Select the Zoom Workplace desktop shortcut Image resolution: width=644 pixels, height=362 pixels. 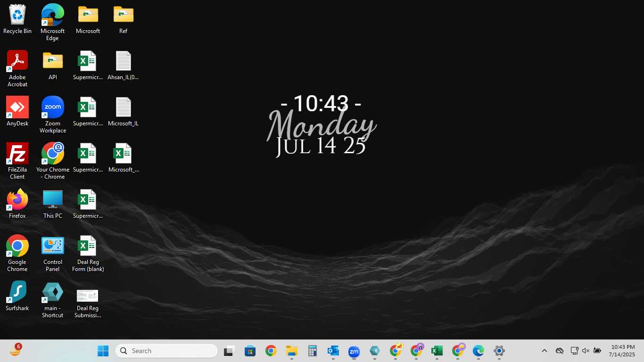pyautogui.click(x=52, y=115)
